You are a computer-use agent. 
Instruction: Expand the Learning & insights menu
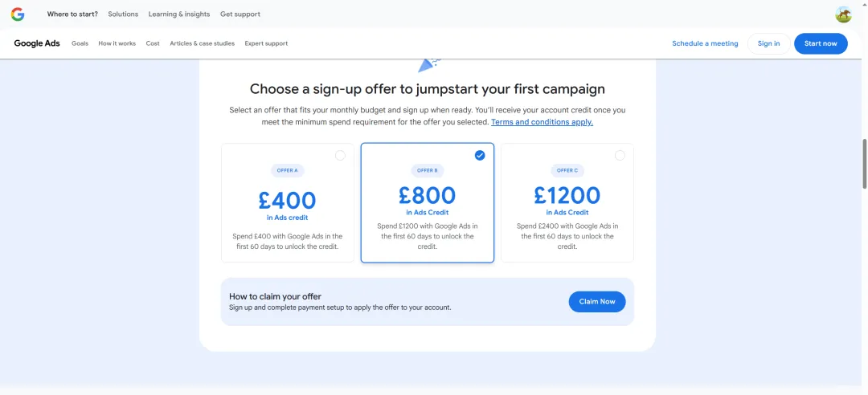[x=179, y=14]
